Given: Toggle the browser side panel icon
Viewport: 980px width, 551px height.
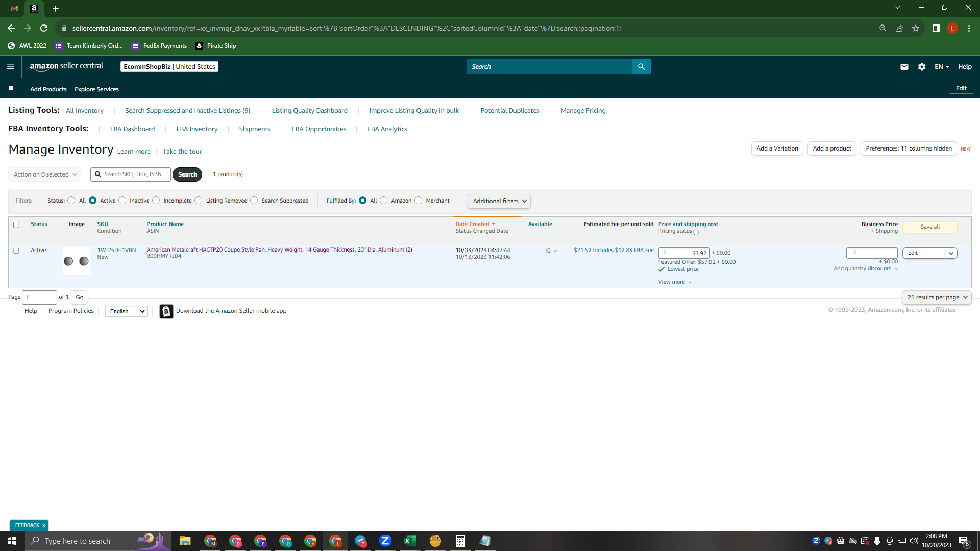Looking at the screenshot, I should pyautogui.click(x=936, y=28).
